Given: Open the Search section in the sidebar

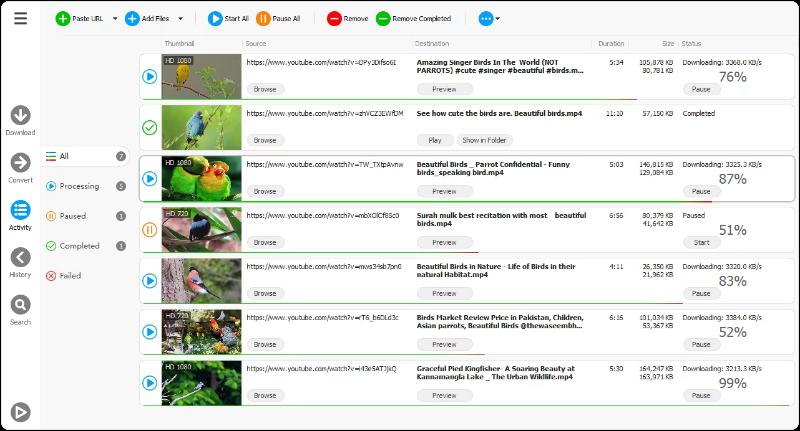Looking at the screenshot, I should [x=20, y=305].
